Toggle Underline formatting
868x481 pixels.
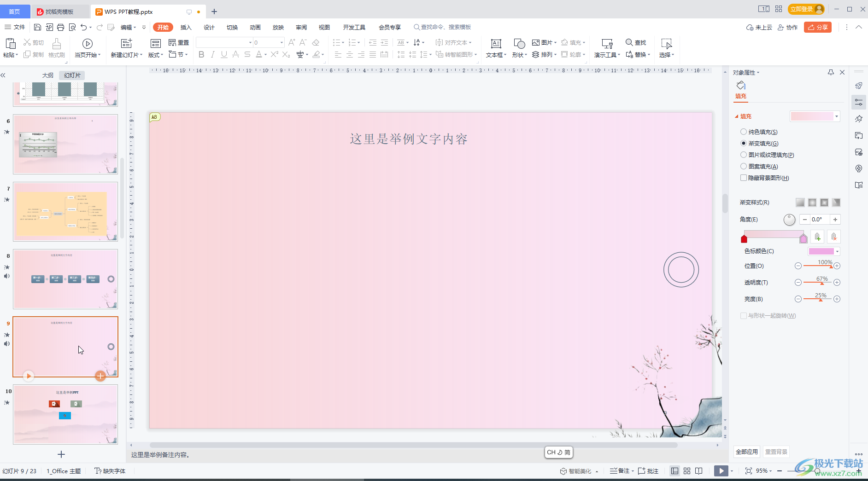point(224,54)
